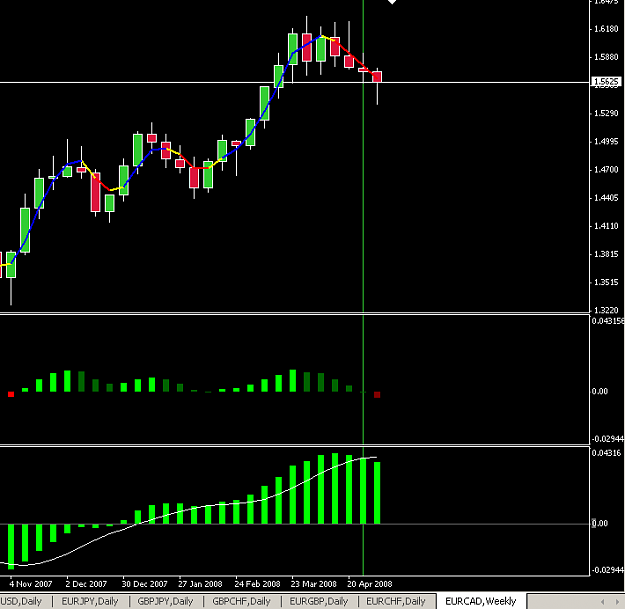Click the 1.5880 price axis value
Image resolution: width=625 pixels, height=609 pixels.
(x=606, y=57)
